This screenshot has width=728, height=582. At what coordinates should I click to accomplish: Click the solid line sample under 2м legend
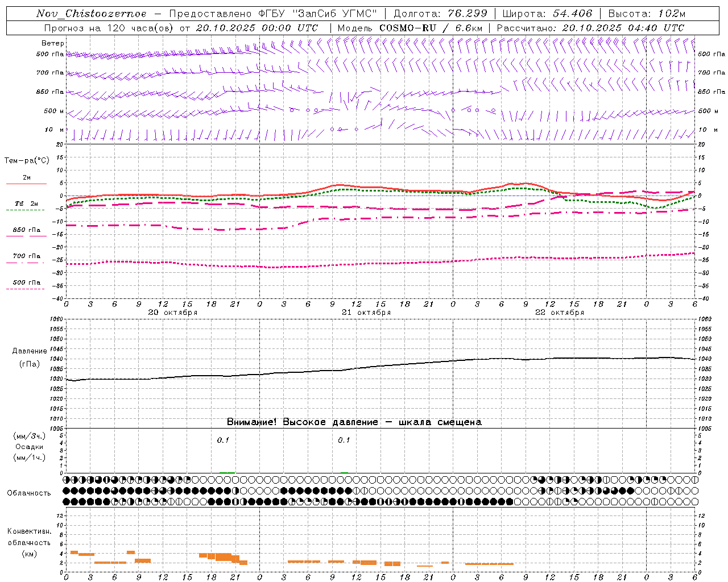coord(26,184)
